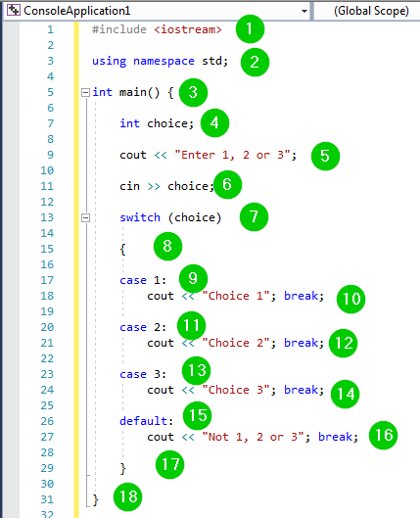Collapse the main() function outline box
The height and width of the screenshot is (518, 420).
pos(85,92)
